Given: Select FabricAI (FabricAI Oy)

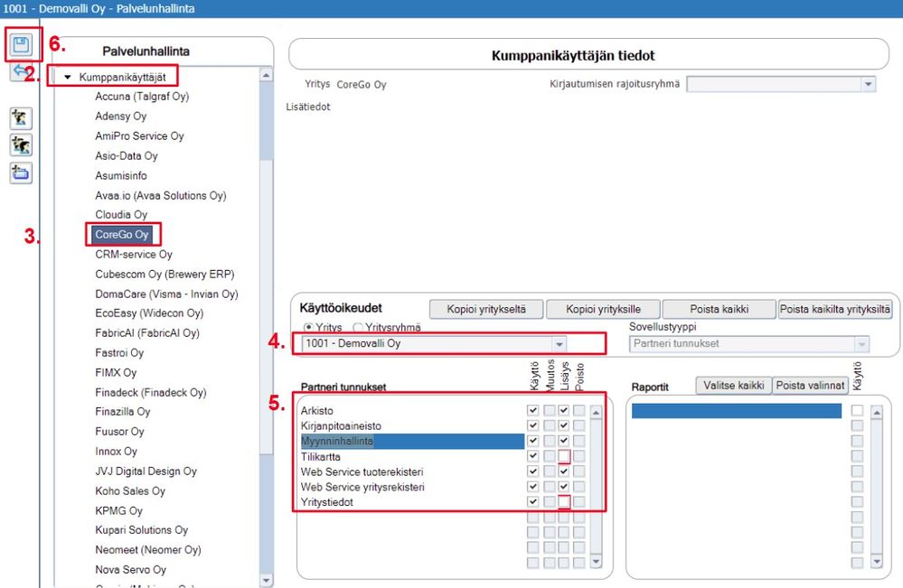Looking at the screenshot, I should tap(146, 333).
